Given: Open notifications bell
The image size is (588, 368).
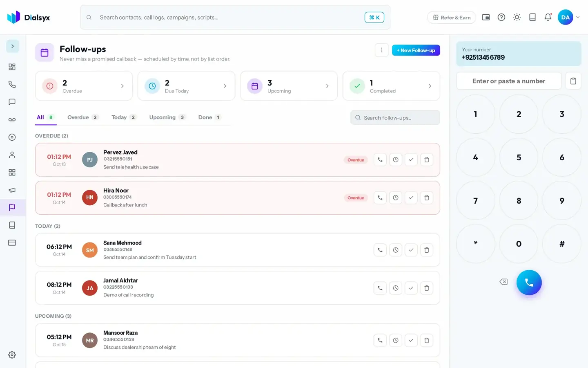Looking at the screenshot, I should point(548,17).
